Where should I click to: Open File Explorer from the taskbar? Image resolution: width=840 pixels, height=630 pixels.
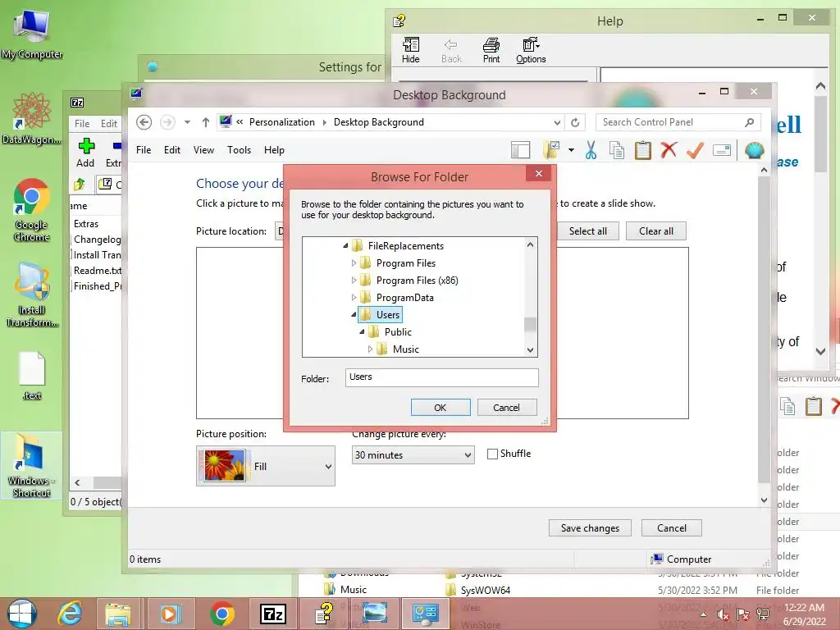click(118, 614)
